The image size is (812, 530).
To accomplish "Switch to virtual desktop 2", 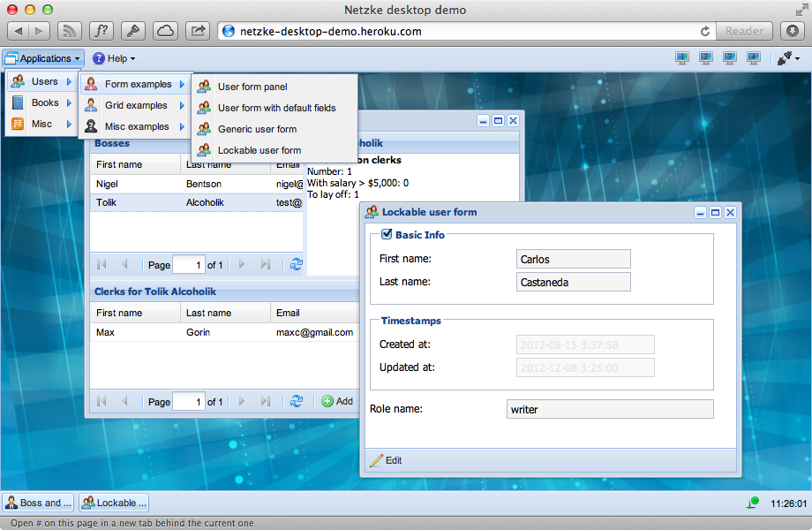I will point(705,57).
